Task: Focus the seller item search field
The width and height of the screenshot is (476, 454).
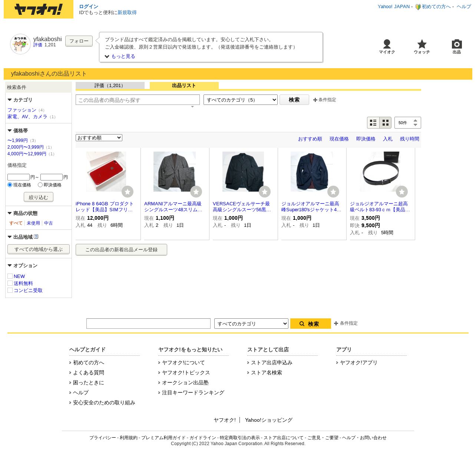Action: tap(138, 100)
